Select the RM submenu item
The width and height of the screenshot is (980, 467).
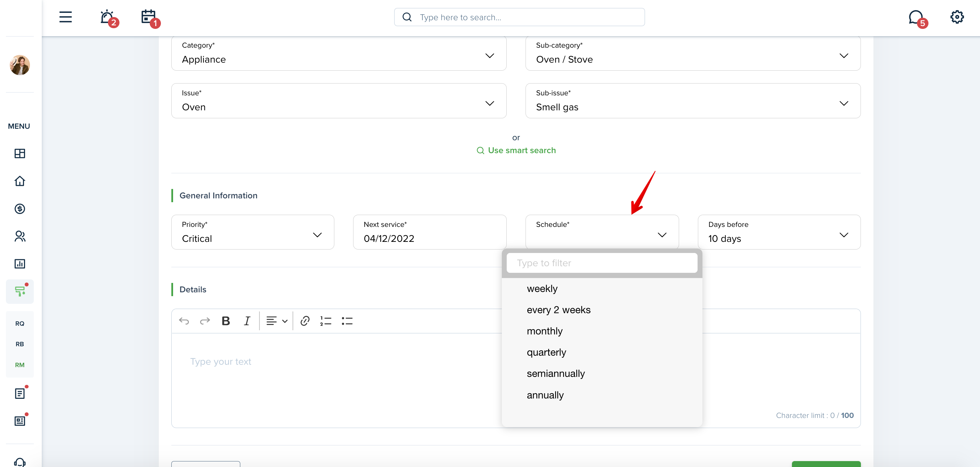[20, 365]
